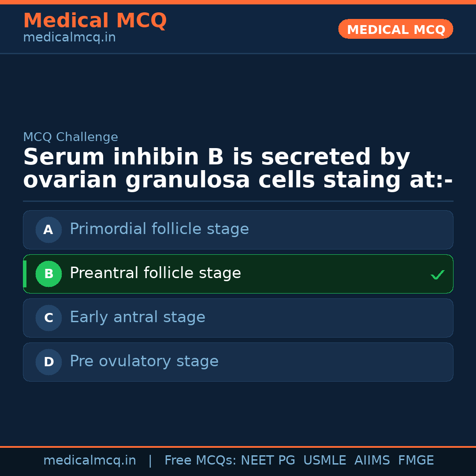Click the green checkmark icon
This screenshot has width=476, height=476.
437,275
